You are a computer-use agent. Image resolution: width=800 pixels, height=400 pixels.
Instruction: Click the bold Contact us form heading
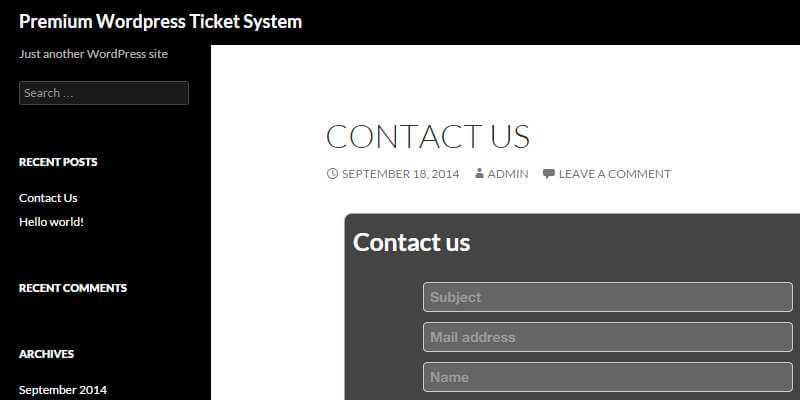(411, 242)
